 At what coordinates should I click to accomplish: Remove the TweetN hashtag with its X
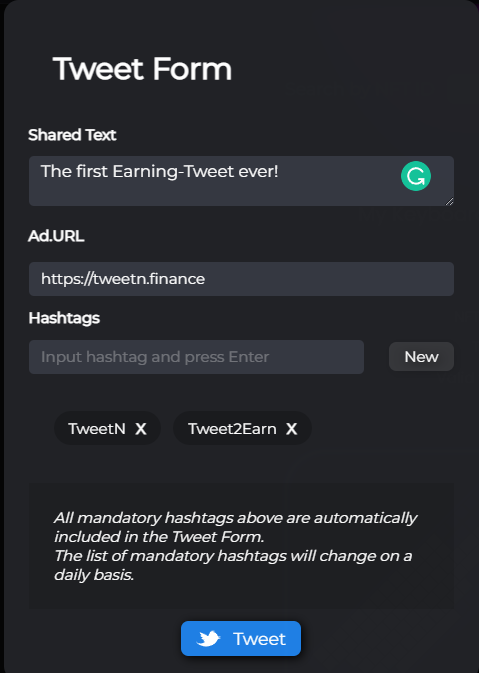coord(141,429)
